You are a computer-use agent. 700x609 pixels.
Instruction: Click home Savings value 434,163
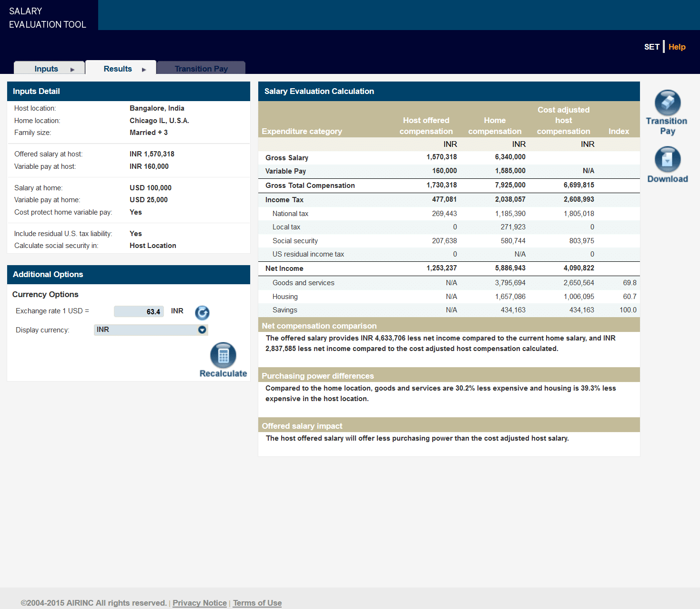[x=513, y=310]
